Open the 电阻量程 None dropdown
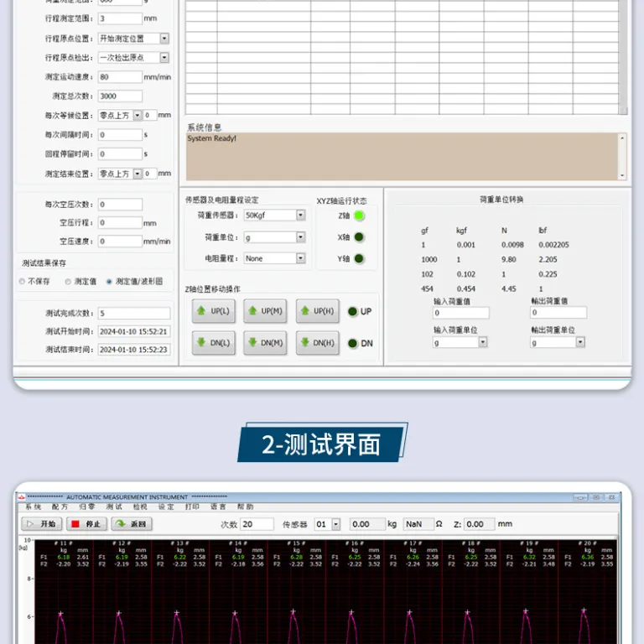This screenshot has width=644, height=644. pyautogui.click(x=301, y=258)
